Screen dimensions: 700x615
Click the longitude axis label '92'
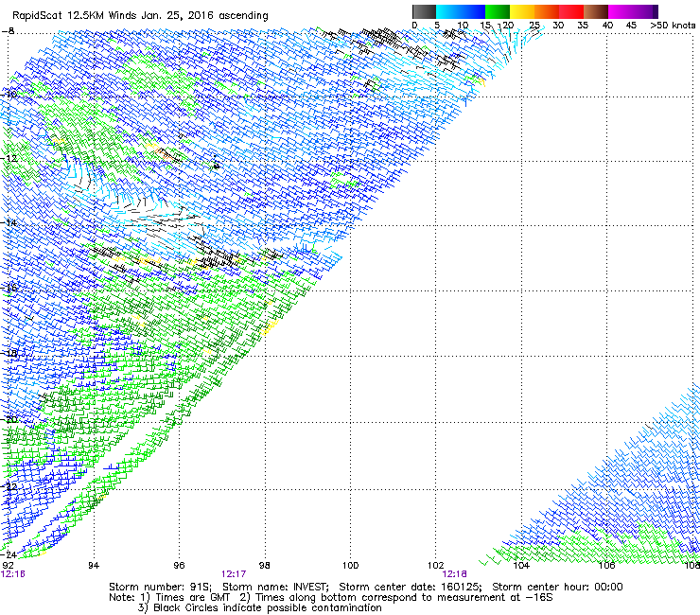coord(8,566)
